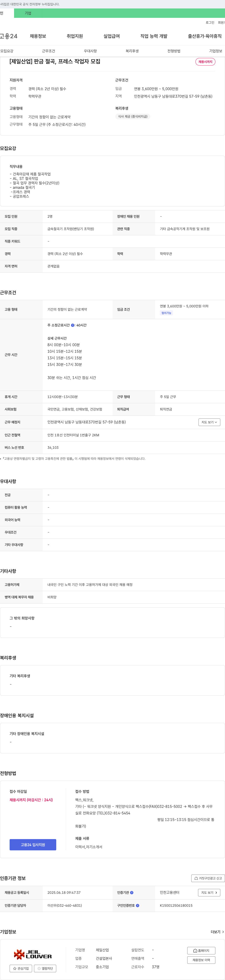This screenshot has width=225, height=980.
Task: Click the 금속절곡기 조작원(밴딩기 조작원) job type cell
Action: (x=71, y=229)
